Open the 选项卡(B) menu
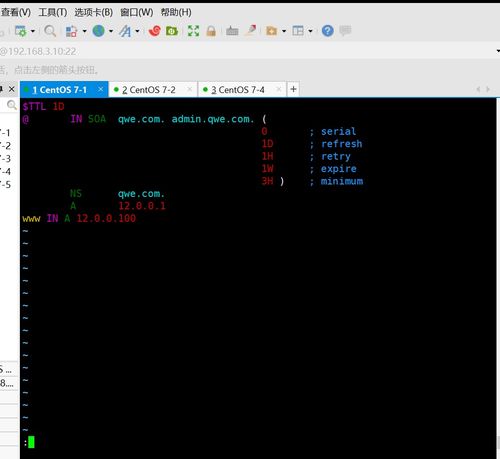Screen dimensions: 500x459 [93, 13]
